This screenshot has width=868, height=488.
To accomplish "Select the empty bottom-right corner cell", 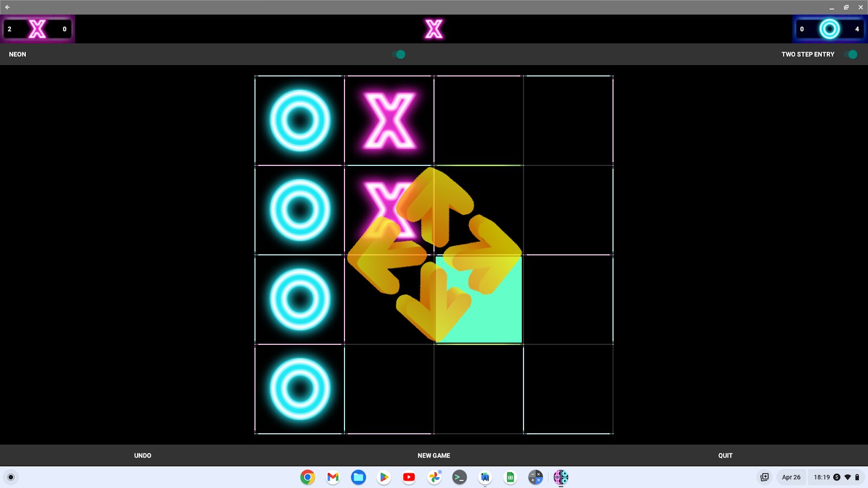I will (x=569, y=389).
